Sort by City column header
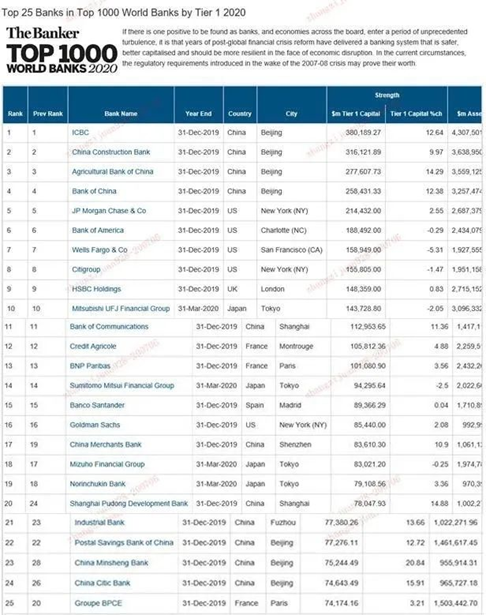Screen dimensions: 486x615 [291, 114]
